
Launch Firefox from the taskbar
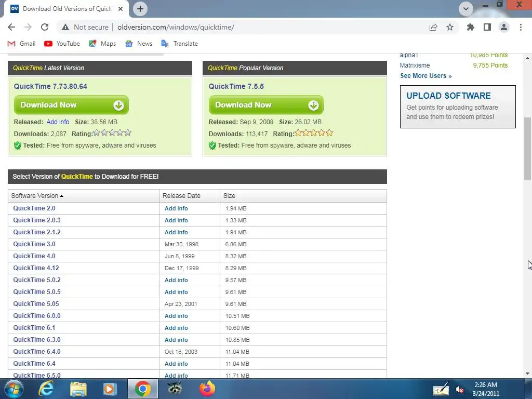point(207,389)
